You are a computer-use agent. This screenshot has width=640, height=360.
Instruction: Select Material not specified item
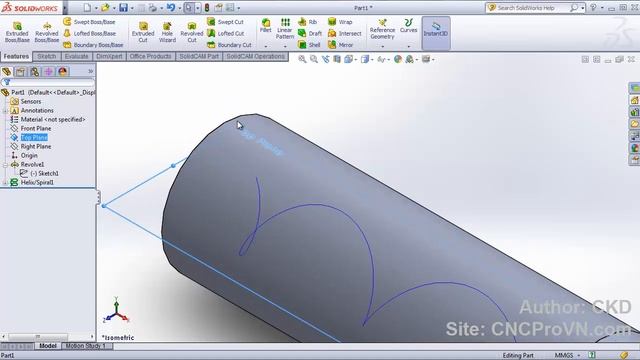click(x=53, y=120)
